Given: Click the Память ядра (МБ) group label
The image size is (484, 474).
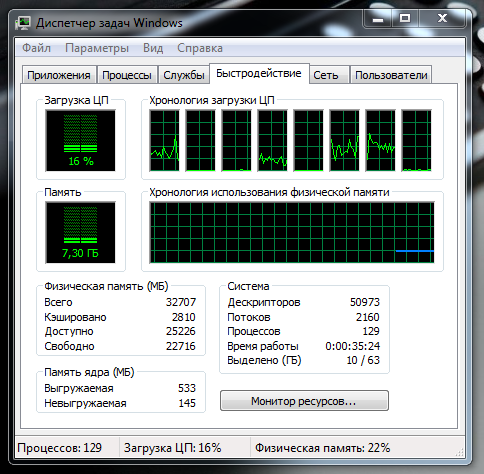Looking at the screenshot, I should pyautogui.click(x=89, y=372).
